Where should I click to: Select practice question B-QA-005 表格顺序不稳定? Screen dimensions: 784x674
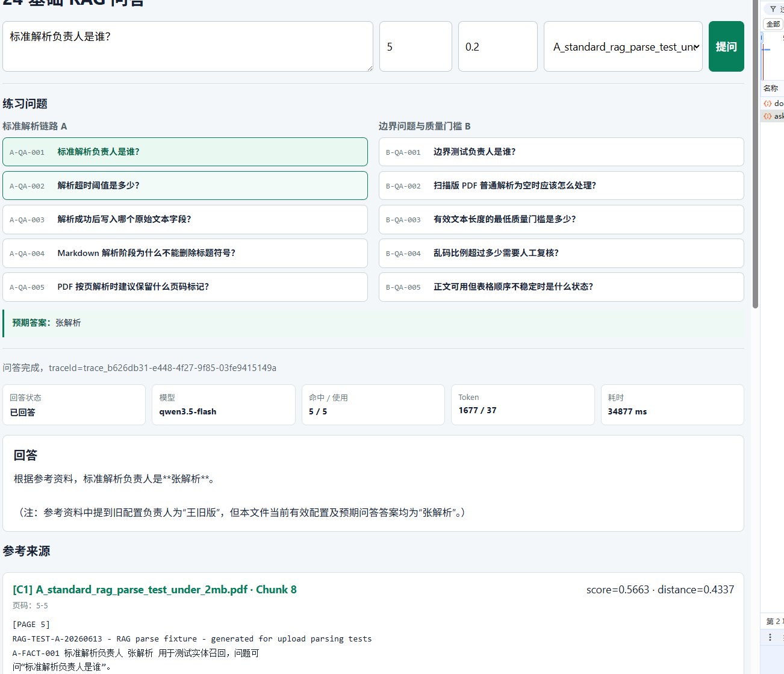[x=561, y=287]
